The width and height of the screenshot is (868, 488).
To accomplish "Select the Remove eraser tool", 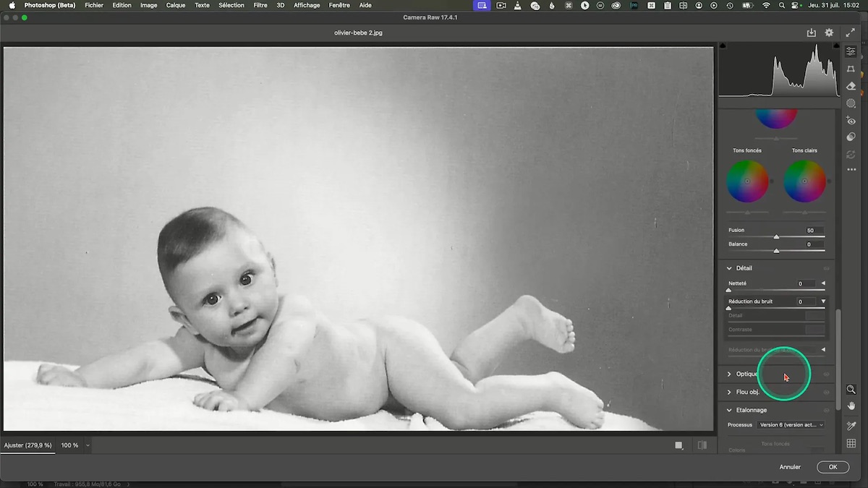I will point(851,86).
